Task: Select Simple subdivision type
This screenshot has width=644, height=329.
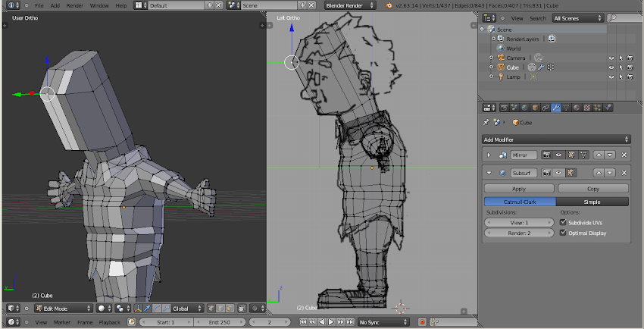Action: point(592,202)
